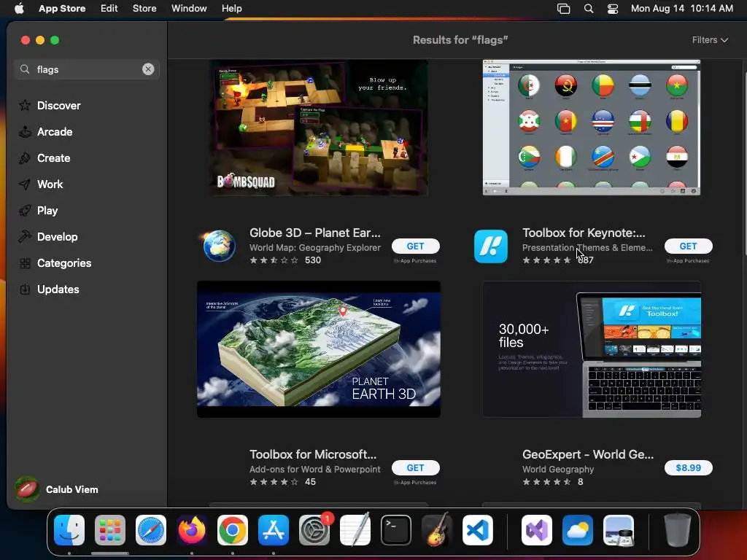Open the Store menu
Screen dimensions: 747x560
pos(144,9)
